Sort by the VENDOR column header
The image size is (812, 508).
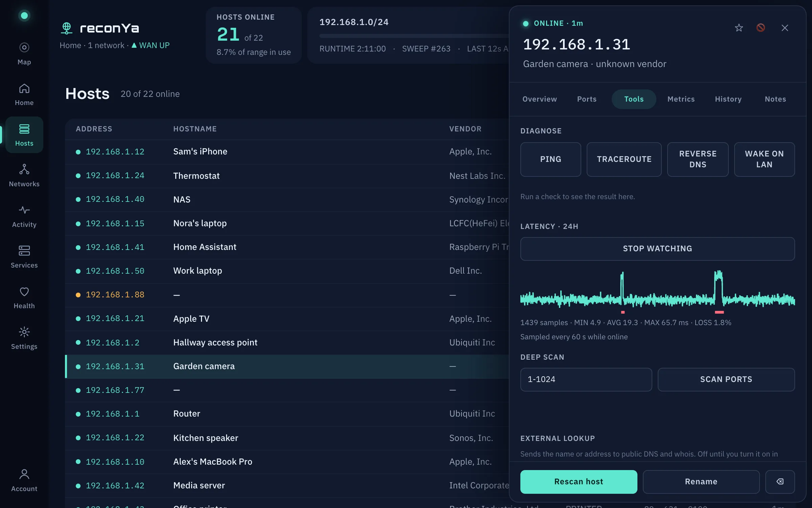click(x=465, y=129)
